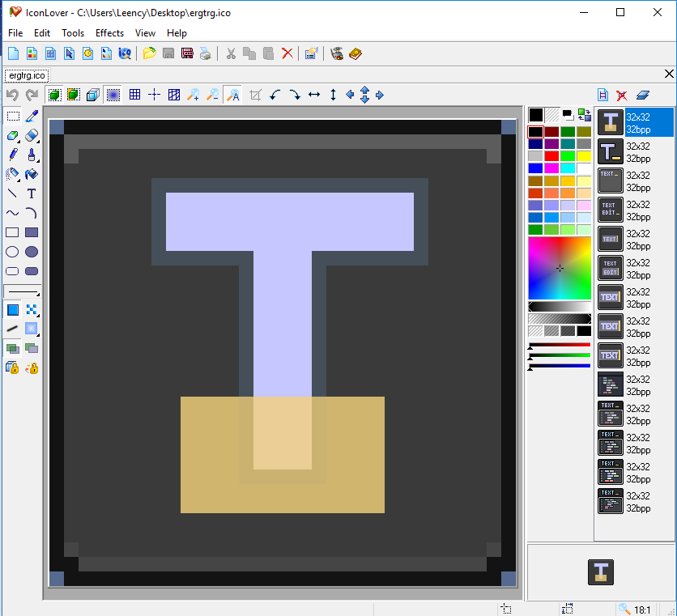Toggle the grid display button
Image resolution: width=677 pixels, height=616 pixels.
134,95
